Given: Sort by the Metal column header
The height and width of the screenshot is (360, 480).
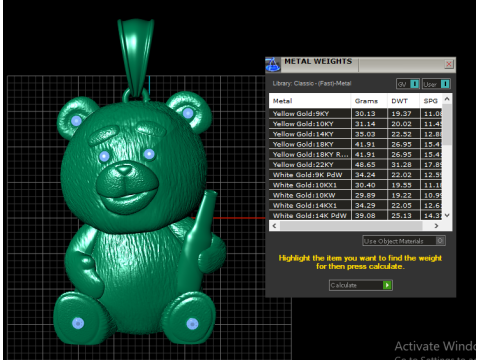Looking at the screenshot, I should (310, 101).
